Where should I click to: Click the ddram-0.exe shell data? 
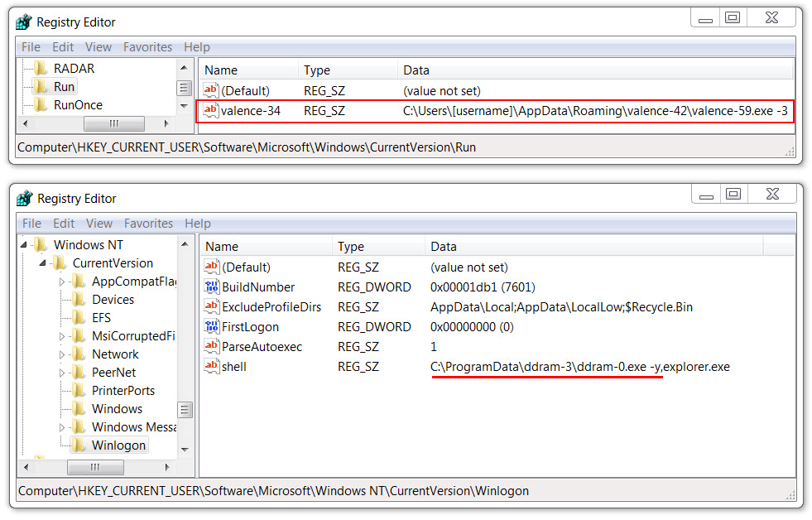coord(580,367)
